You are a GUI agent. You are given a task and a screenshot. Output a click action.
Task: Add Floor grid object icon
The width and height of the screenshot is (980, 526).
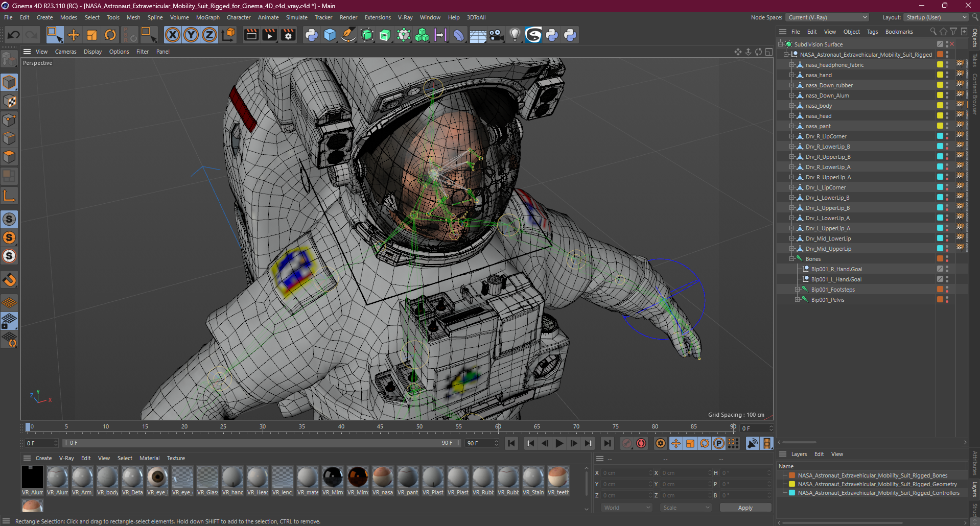pos(478,35)
